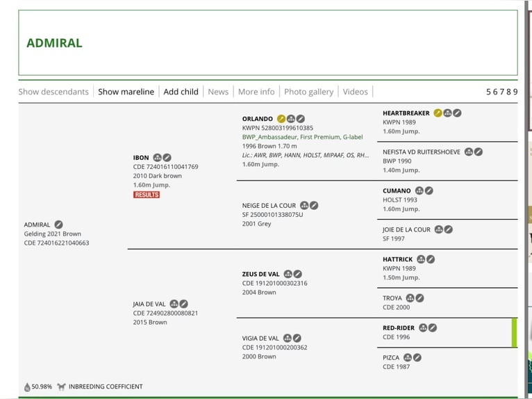Image resolution: width=532 pixels, height=399 pixels.
Task: Open the progeny icon beside NEIGE DE LA COUR
Action: pyautogui.click(x=304, y=206)
